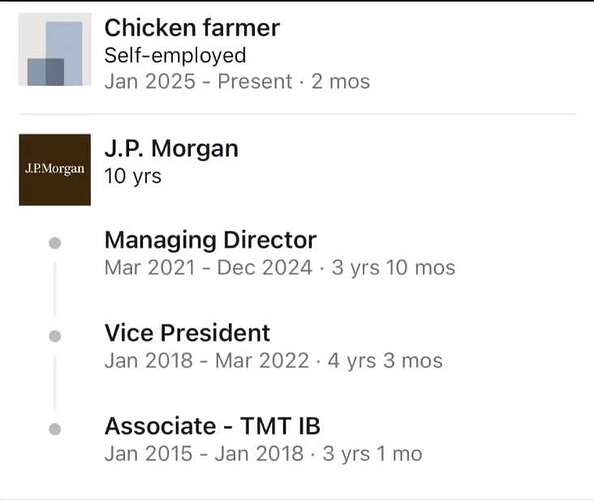
Task: Click the 4 yrs 3 mos duration text
Action: pos(385,361)
